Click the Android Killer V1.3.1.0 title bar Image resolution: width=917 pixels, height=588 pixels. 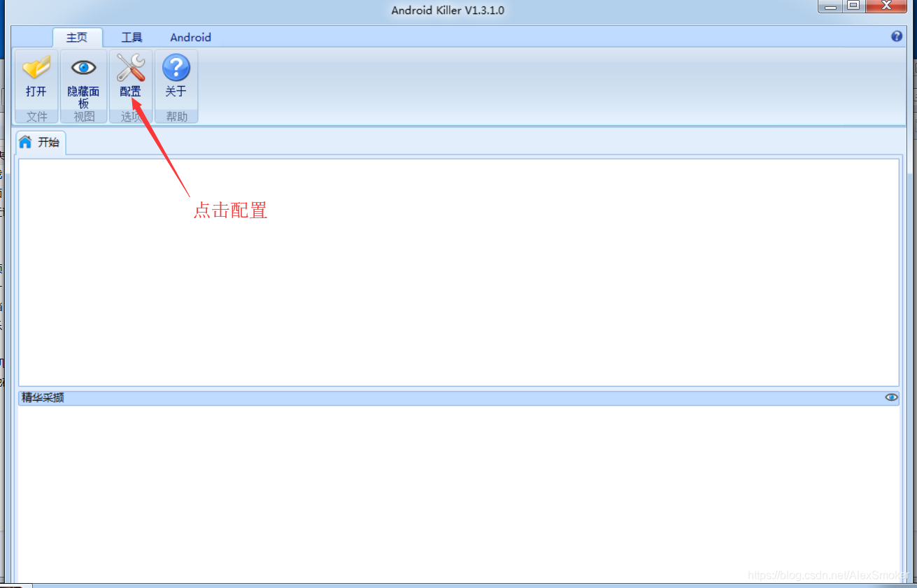pos(448,10)
